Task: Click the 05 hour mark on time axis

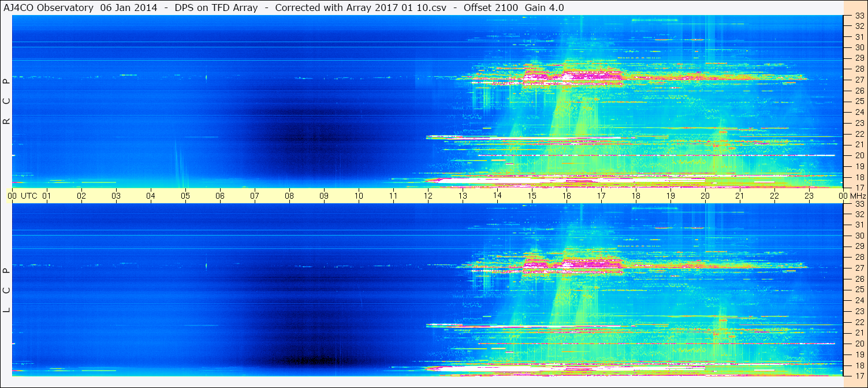Action: 185,196
